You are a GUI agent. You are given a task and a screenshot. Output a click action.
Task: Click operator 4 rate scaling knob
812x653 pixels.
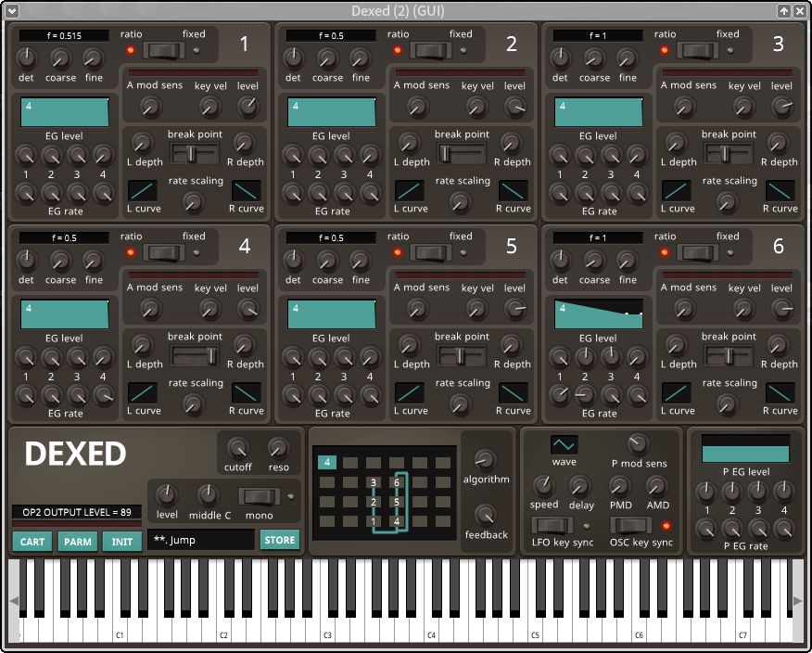tap(194, 404)
